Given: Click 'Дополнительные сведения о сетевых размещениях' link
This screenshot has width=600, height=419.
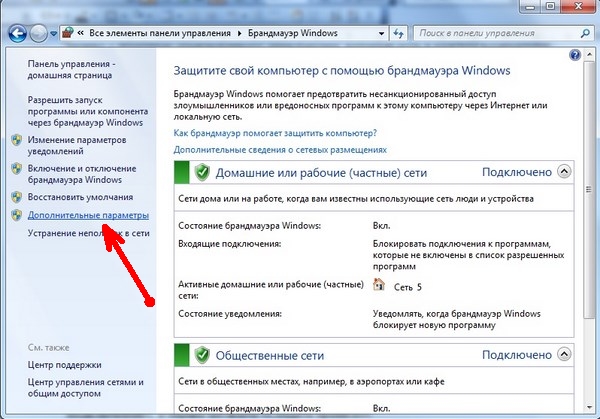Looking at the screenshot, I should pos(280,150).
